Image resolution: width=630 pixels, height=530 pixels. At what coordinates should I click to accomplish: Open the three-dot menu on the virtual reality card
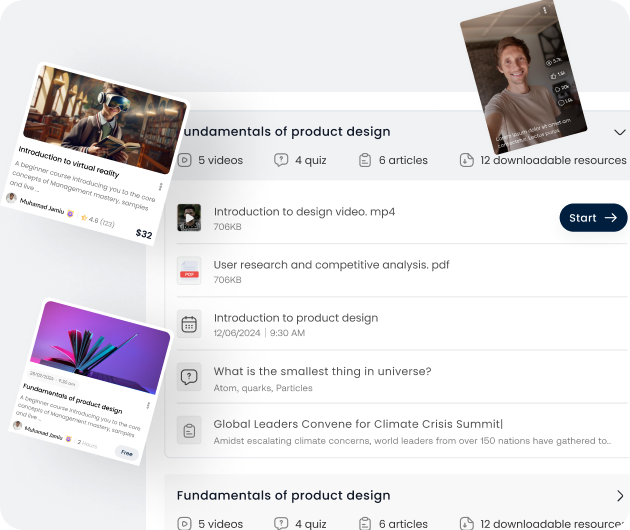click(x=160, y=186)
